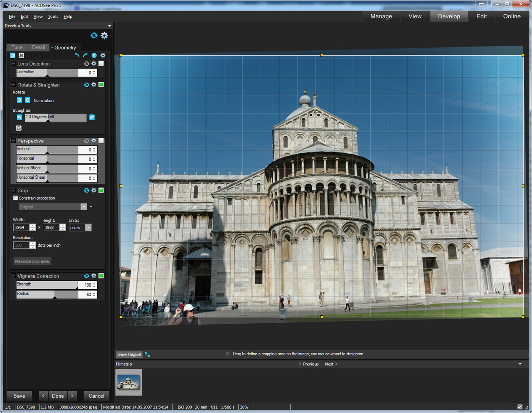The width and height of the screenshot is (532, 413).
Task: Toggle the grid overlay icon
Action: (x=12, y=55)
